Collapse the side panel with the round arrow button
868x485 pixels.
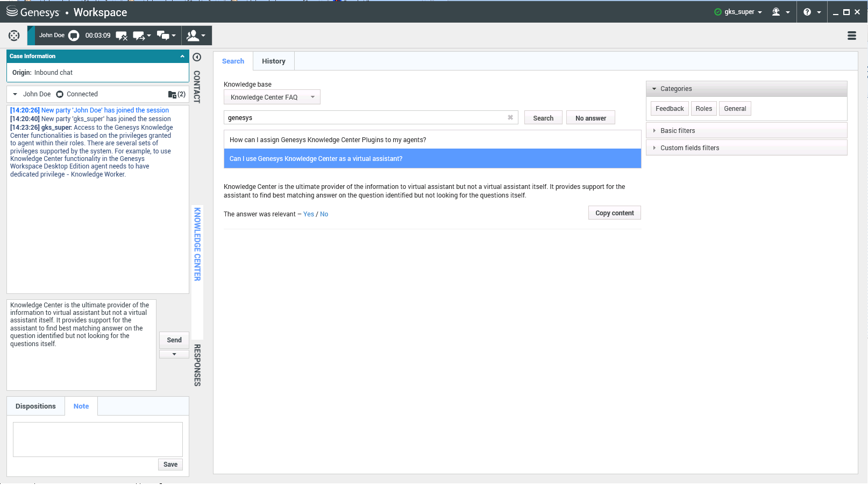[x=197, y=57]
